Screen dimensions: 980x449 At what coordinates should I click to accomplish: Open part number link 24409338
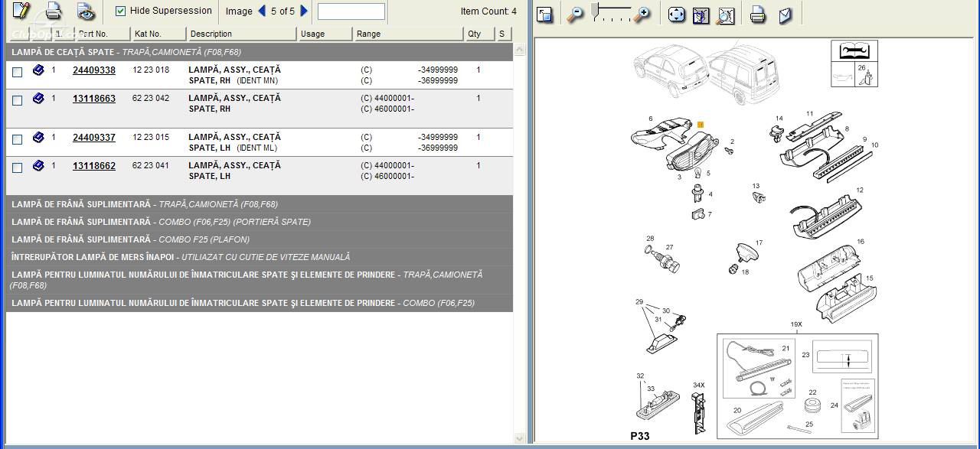click(x=94, y=70)
